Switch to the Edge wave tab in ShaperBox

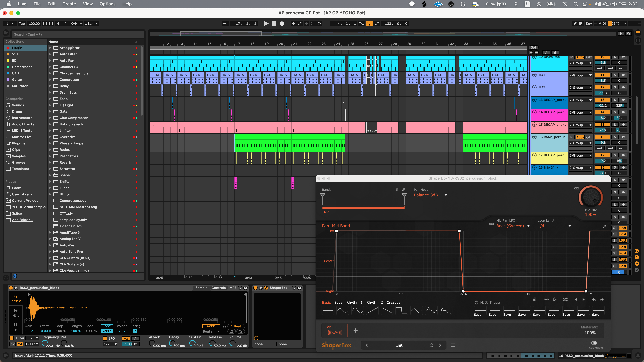[x=338, y=302]
